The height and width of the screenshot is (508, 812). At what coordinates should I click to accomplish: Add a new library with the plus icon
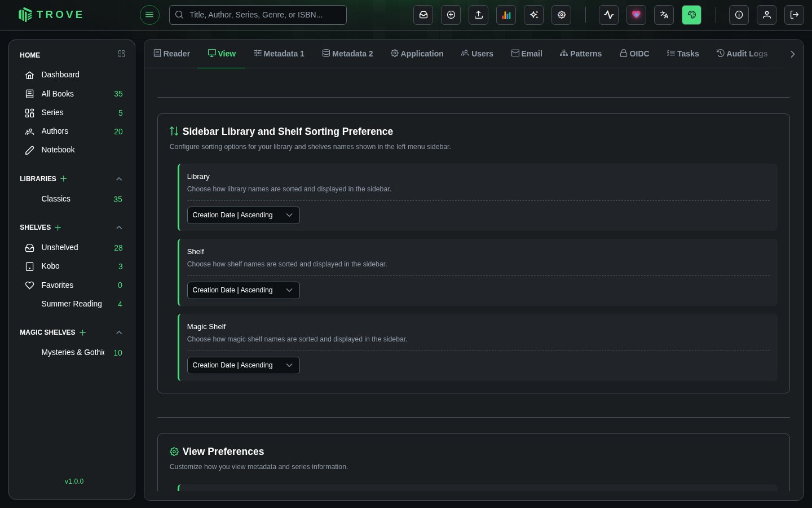[x=64, y=178]
